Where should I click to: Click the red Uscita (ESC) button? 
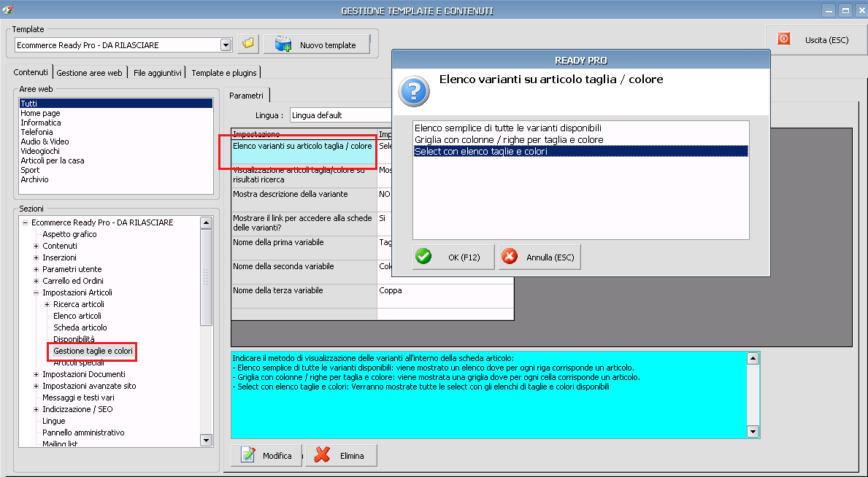(816, 40)
